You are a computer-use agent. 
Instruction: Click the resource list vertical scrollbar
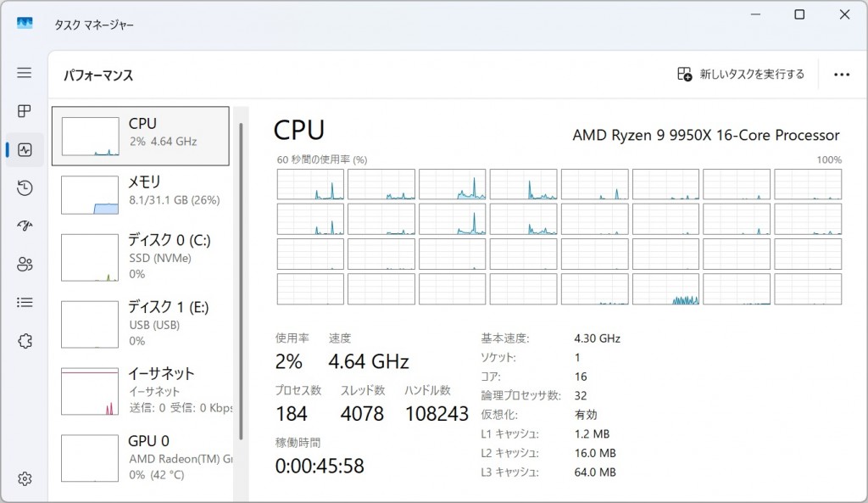(242, 280)
